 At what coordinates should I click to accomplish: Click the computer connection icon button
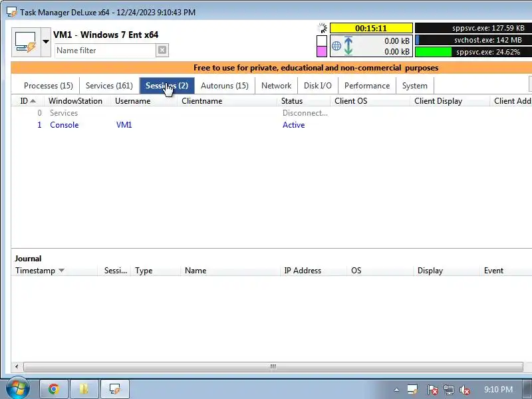point(26,42)
